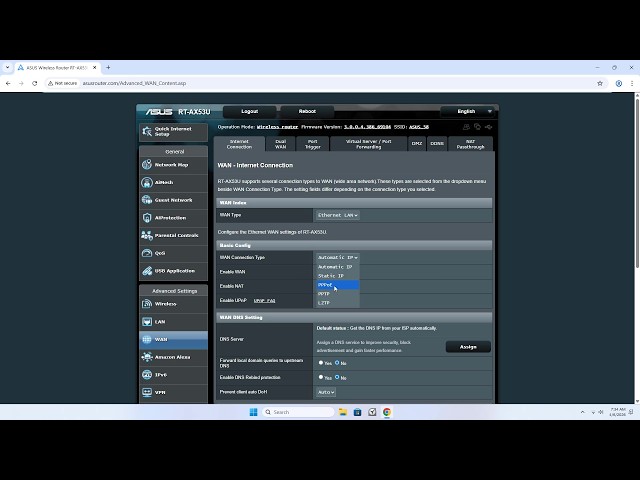640x480 pixels.
Task: Choose L2TP connection type
Action: (x=338, y=303)
